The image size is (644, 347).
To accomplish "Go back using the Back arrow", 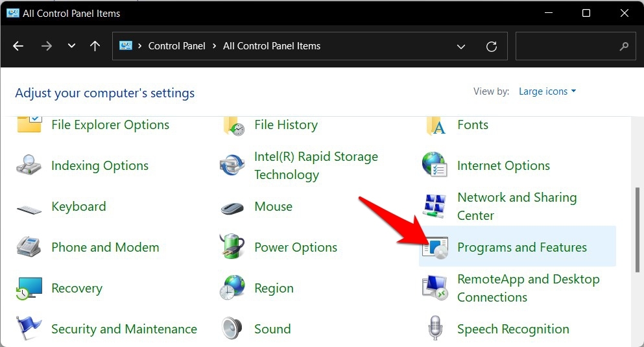I will [18, 46].
